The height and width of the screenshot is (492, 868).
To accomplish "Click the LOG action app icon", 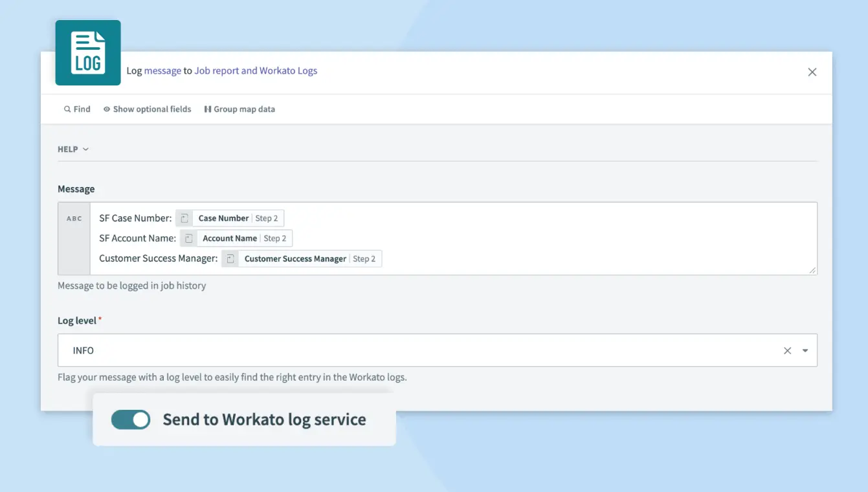I will pyautogui.click(x=88, y=53).
